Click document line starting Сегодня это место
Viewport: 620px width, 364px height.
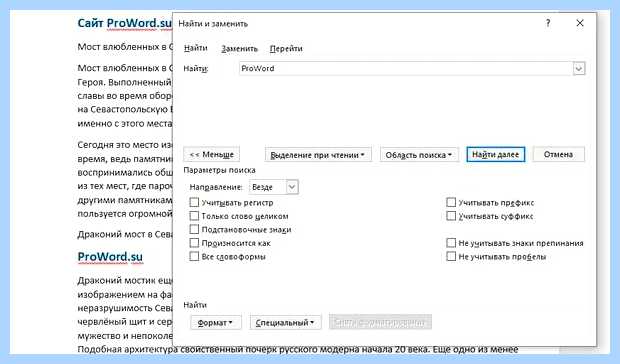click(125, 145)
